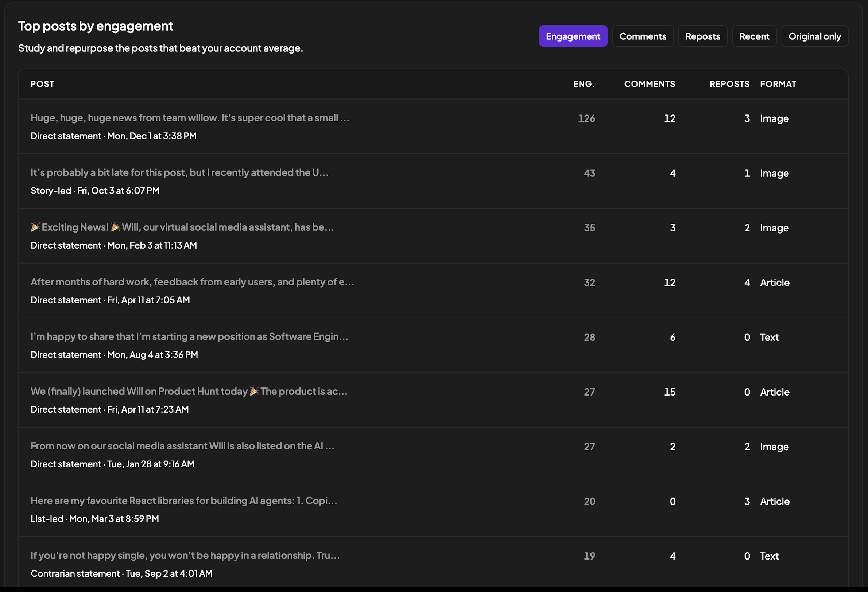Click 'Direct statement · Tue, Jan 28 at 9:16 AM'
Image resolution: width=868 pixels, height=592 pixels.
click(x=112, y=464)
